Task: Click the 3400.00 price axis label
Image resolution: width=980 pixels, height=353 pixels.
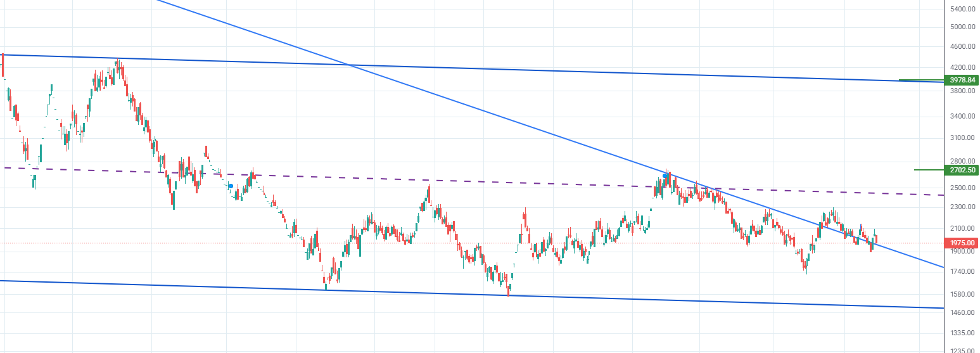Action: [962, 117]
